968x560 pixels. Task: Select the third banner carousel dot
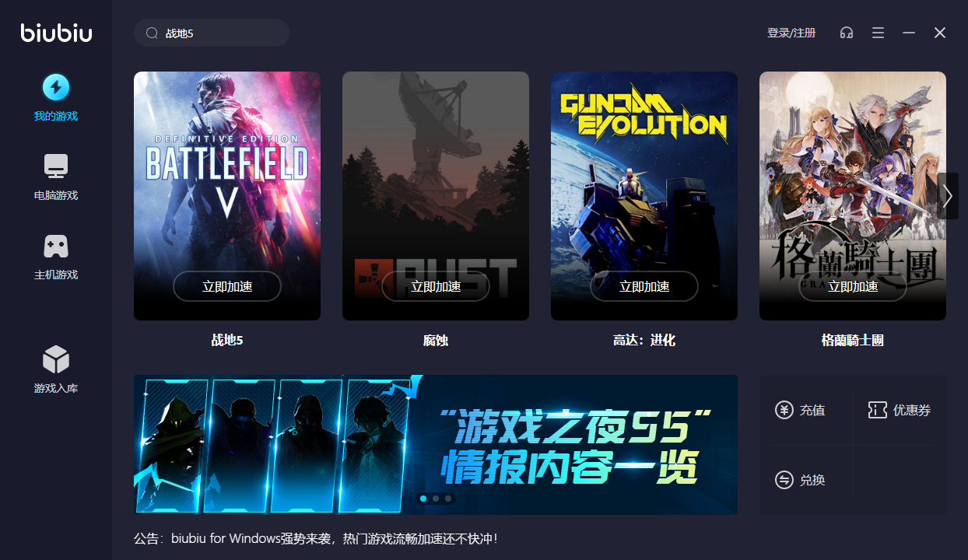click(448, 499)
